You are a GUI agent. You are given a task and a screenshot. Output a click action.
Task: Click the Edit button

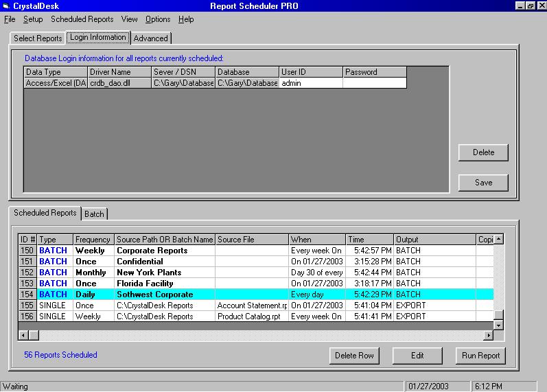click(417, 356)
